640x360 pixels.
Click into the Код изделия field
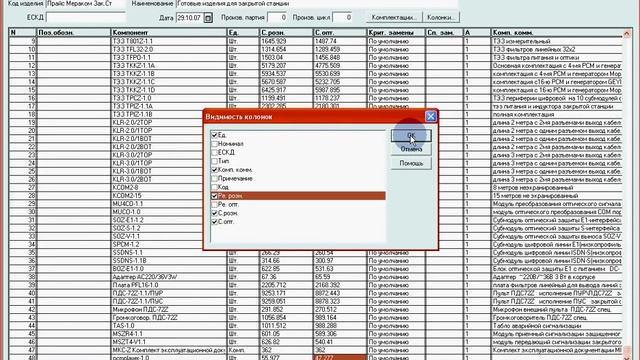tap(86, 4)
